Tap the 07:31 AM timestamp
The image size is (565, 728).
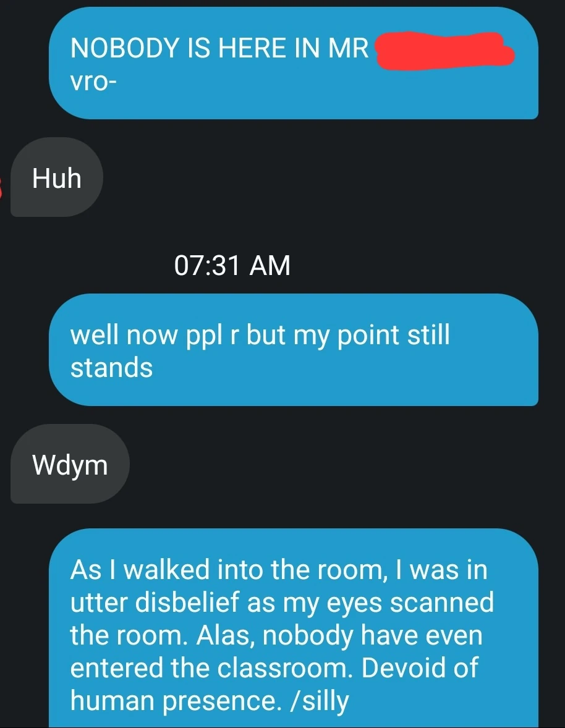point(232,265)
